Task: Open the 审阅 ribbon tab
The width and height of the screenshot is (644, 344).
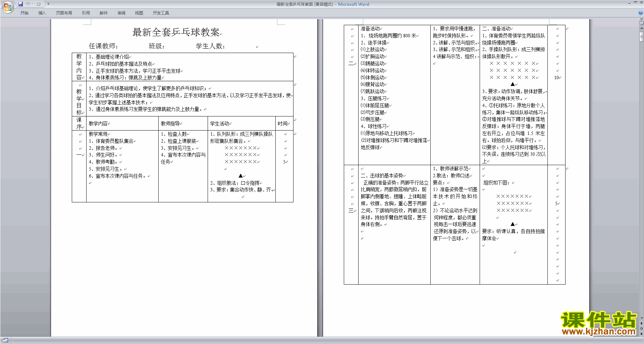Action: pos(121,13)
